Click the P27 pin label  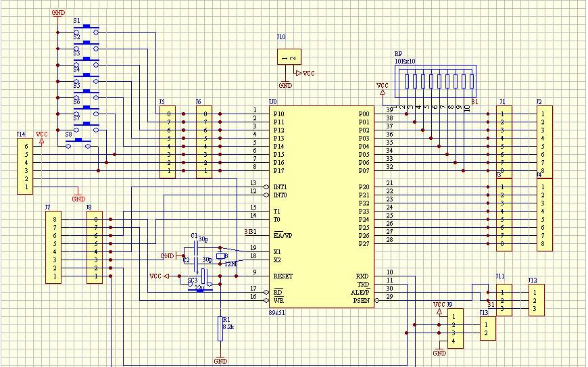coord(364,244)
